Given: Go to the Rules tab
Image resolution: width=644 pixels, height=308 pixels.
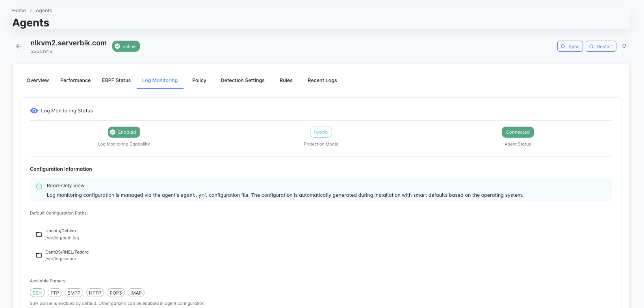Looking at the screenshot, I should click(286, 80).
